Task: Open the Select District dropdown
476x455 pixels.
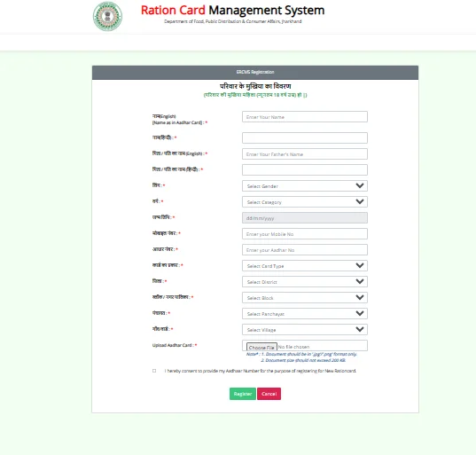Action: 305,281
